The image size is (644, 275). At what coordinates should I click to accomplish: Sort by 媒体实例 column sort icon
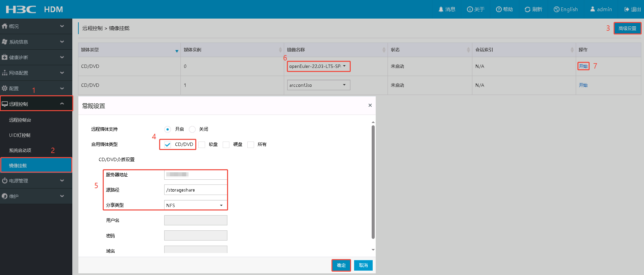(x=280, y=50)
